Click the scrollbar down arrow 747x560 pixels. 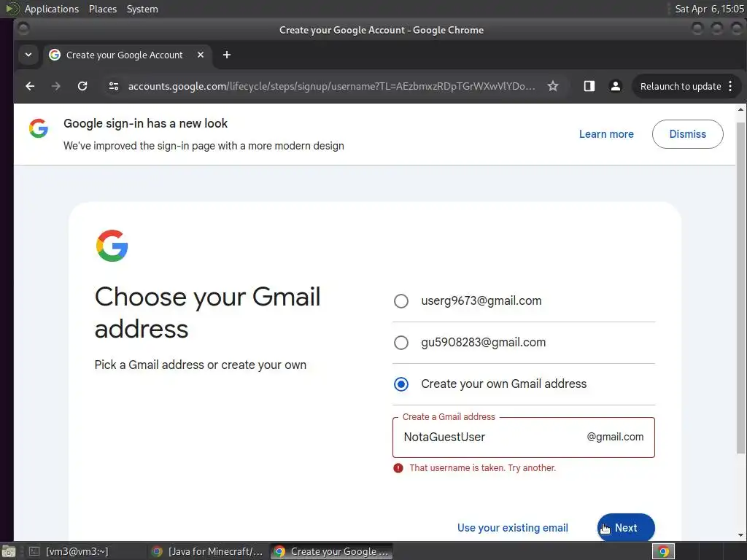[x=740, y=535]
